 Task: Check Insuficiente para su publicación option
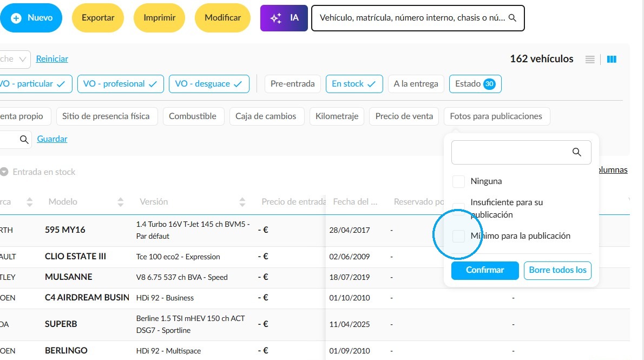(x=458, y=208)
